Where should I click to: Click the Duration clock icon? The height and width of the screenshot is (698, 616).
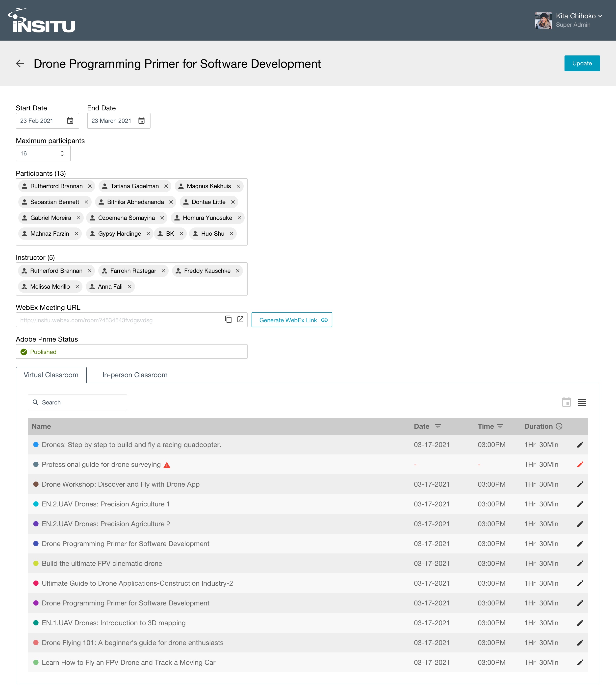tap(559, 426)
